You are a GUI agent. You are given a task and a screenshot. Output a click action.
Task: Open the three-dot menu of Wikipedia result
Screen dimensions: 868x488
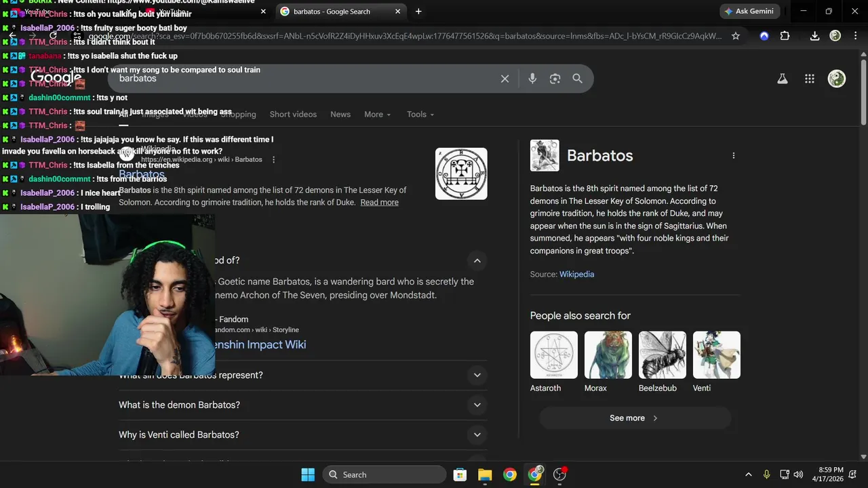(x=273, y=160)
